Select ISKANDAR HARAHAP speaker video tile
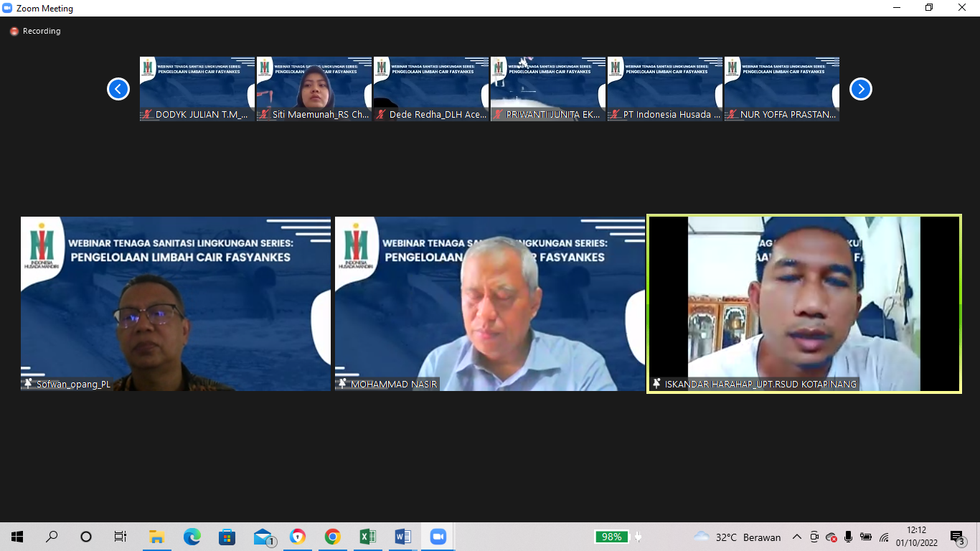The height and width of the screenshot is (551, 980). pyautogui.click(x=804, y=303)
